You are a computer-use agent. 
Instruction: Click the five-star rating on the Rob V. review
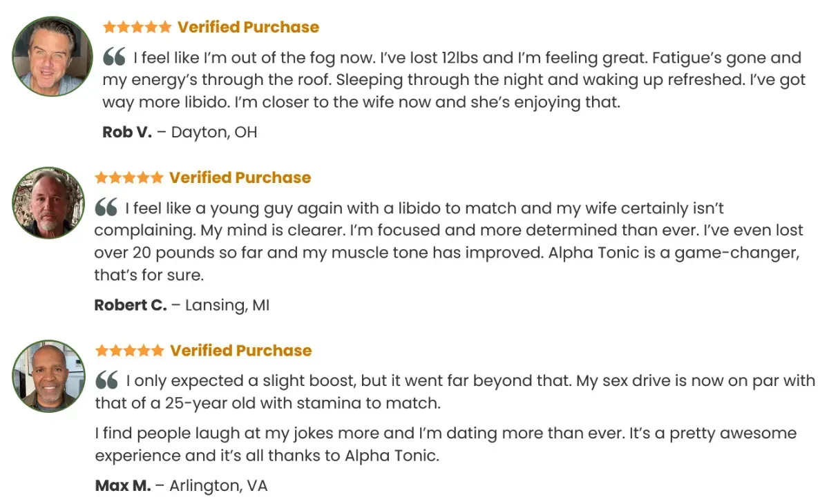(x=137, y=27)
